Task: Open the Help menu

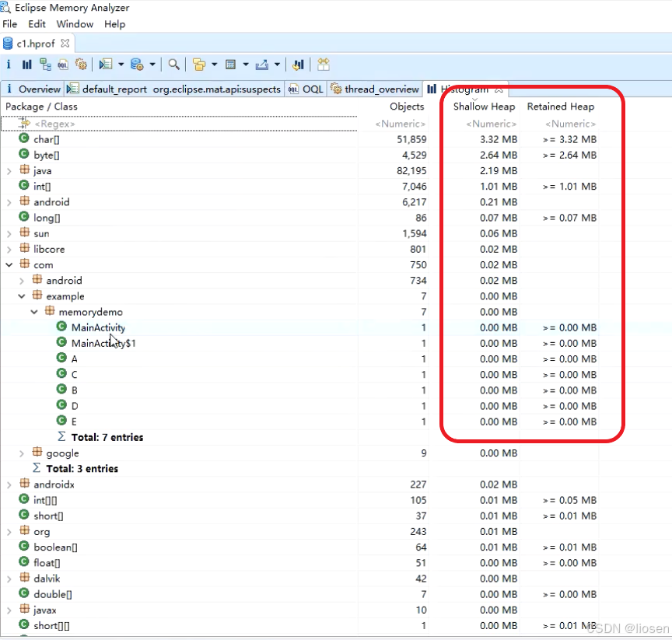Action: 115,24
